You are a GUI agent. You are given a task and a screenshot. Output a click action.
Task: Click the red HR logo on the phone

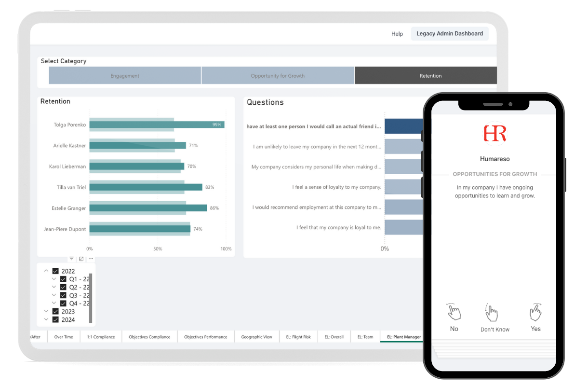(494, 133)
